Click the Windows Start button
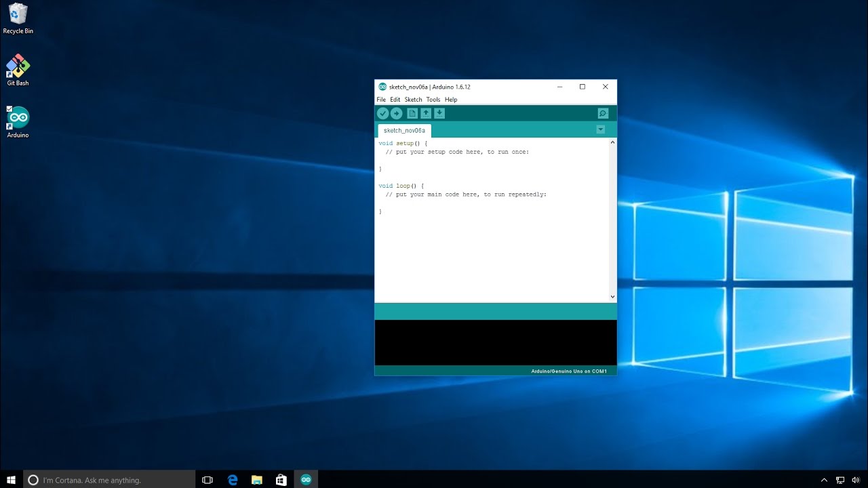 [12, 480]
